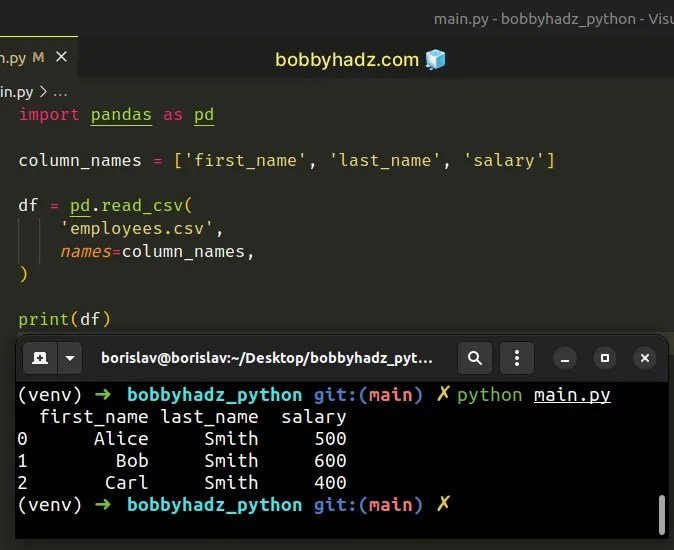Viewport: 674px width, 550px height.
Task: Open new terminal tab icon
Action: 40,358
